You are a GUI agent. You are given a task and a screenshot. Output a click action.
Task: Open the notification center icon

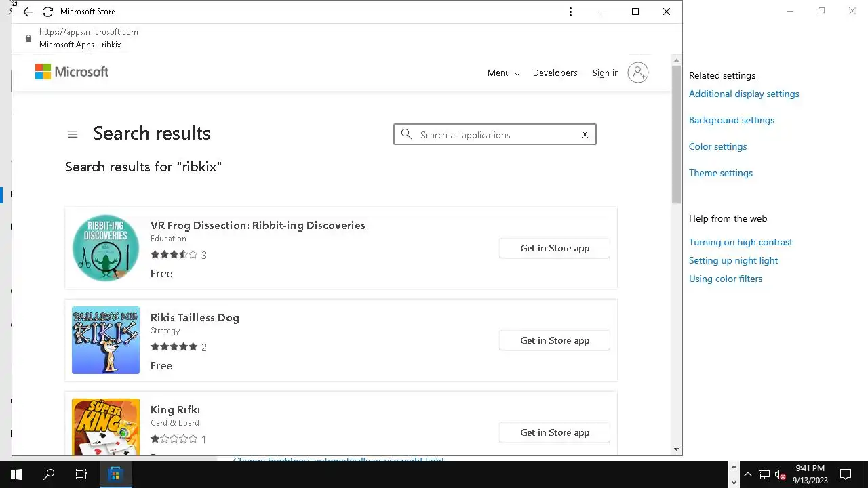(846, 474)
